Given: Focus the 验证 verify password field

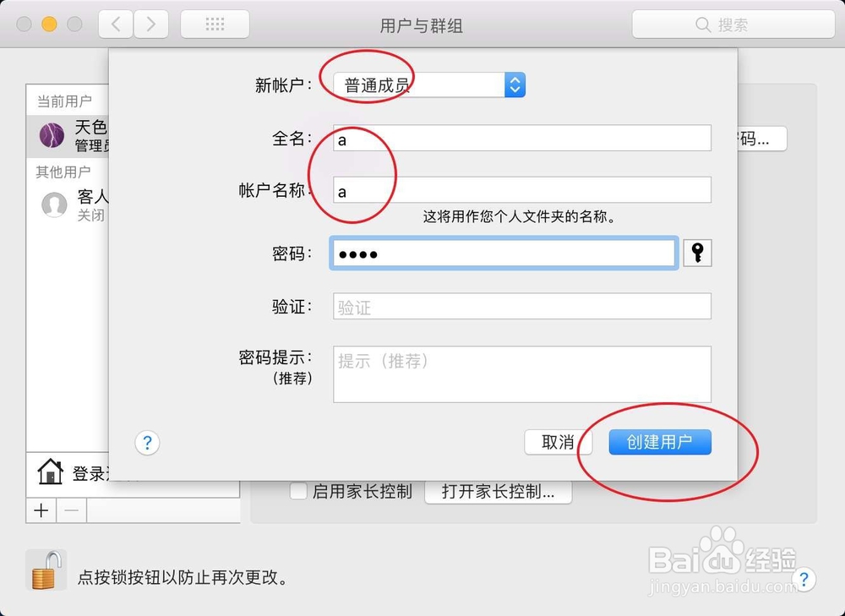Looking at the screenshot, I should coord(522,306).
